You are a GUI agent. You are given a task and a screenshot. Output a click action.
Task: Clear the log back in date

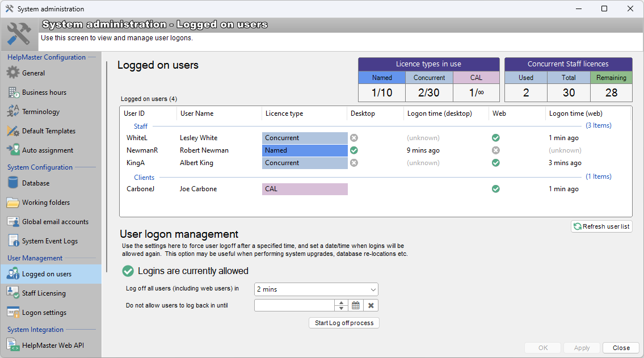coord(371,305)
